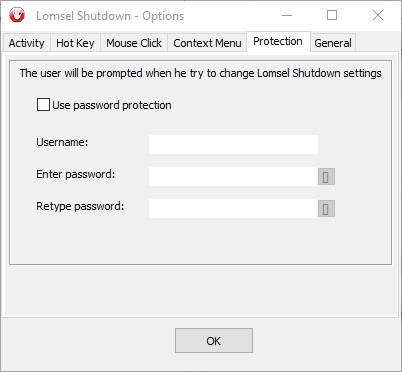Click into the Enter password field

click(233, 177)
